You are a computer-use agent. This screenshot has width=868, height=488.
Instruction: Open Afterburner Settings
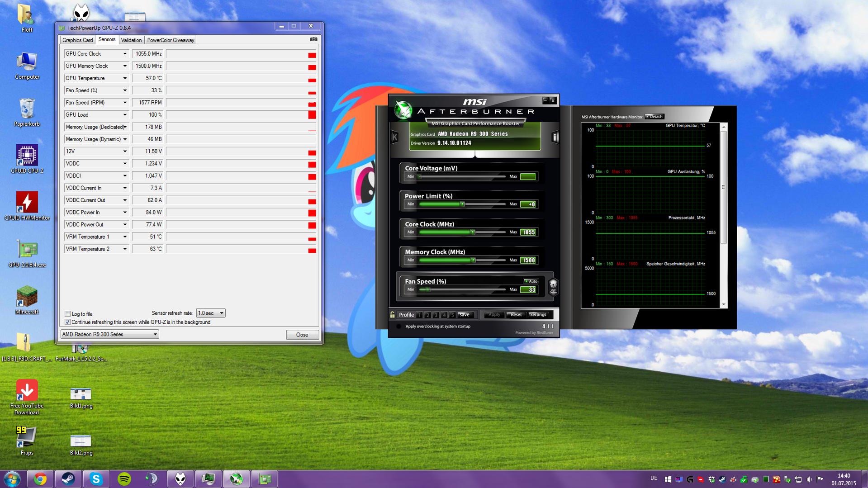538,315
